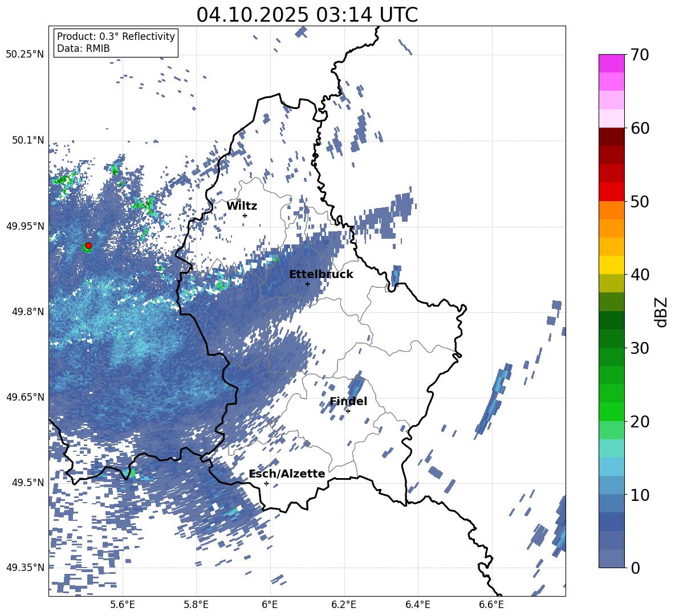Click the colorbar tick label 30

click(640, 348)
